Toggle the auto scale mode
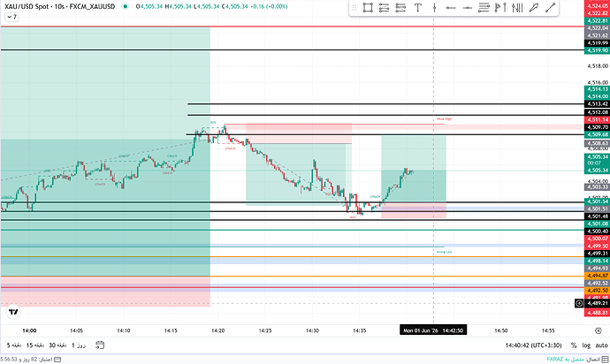610x364 pixels. pos(601,345)
